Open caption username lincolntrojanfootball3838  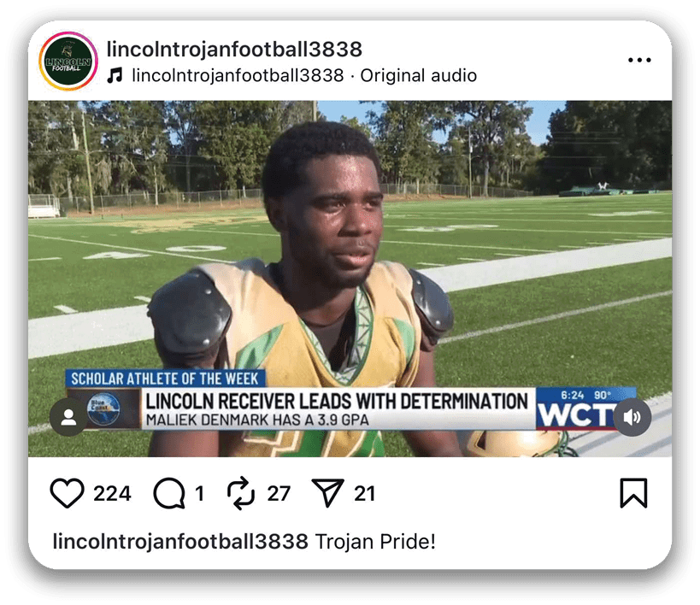[x=180, y=542]
